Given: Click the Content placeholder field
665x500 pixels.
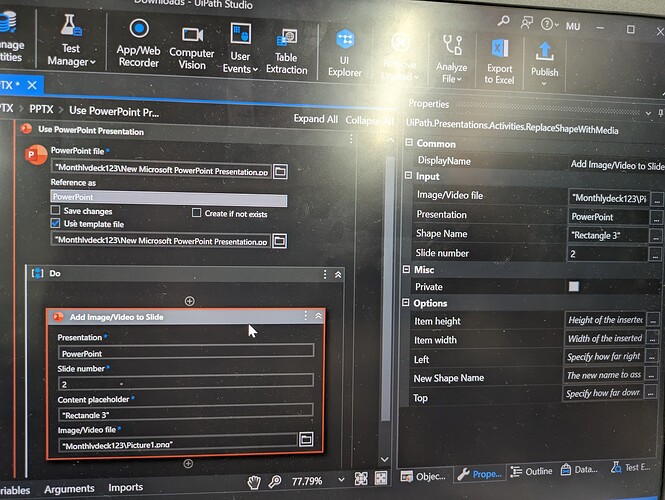Looking at the screenshot, I should [186, 413].
